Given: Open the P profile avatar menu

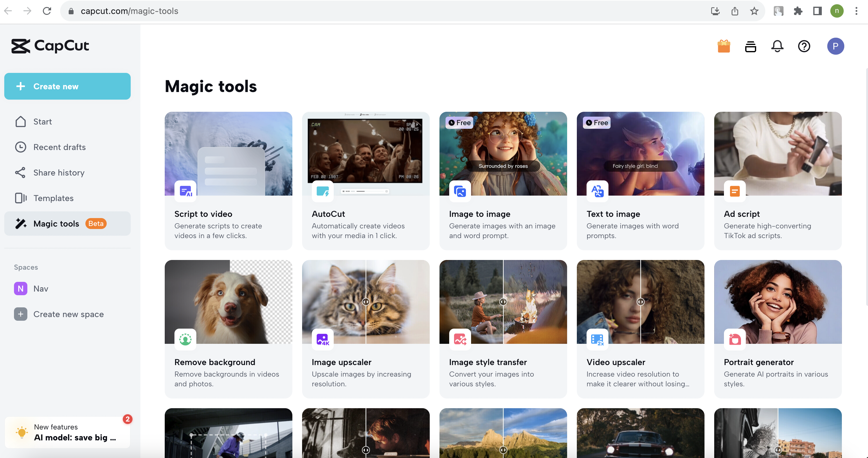Looking at the screenshot, I should (x=835, y=46).
